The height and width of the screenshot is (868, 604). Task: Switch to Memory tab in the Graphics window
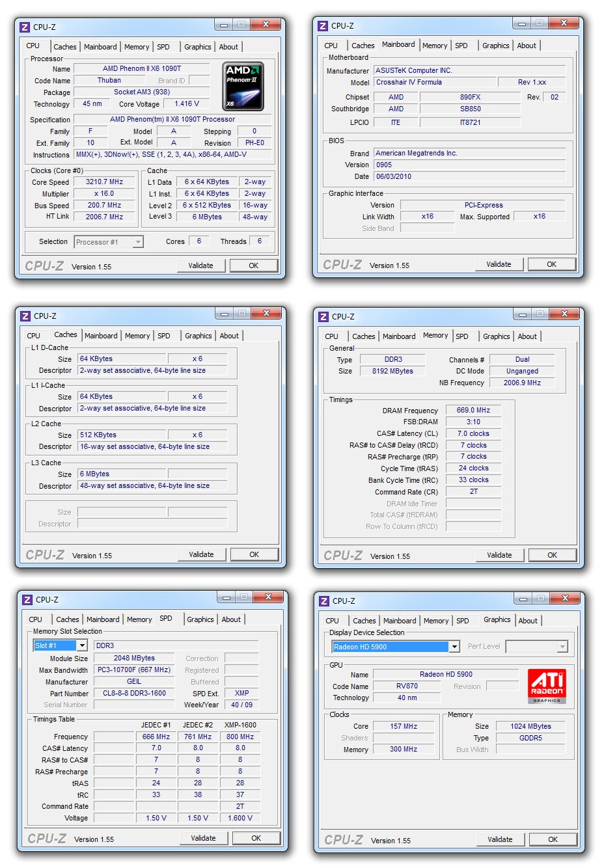tap(436, 621)
